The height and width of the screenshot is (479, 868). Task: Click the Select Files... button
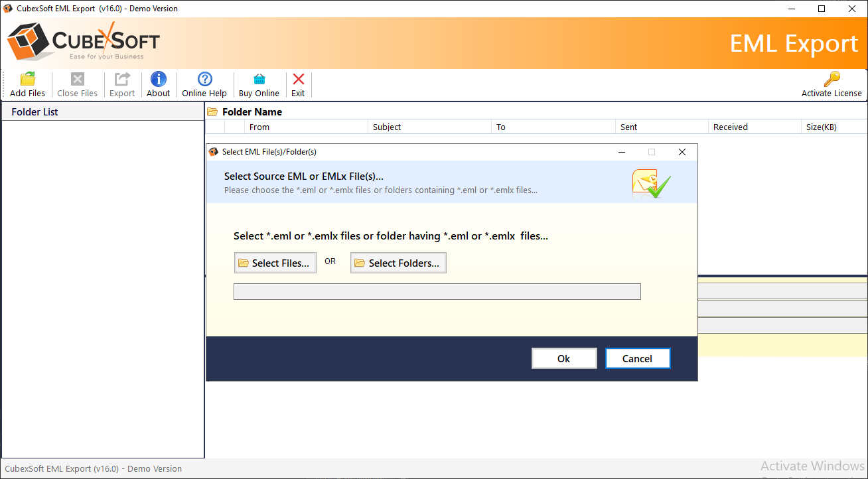(275, 263)
